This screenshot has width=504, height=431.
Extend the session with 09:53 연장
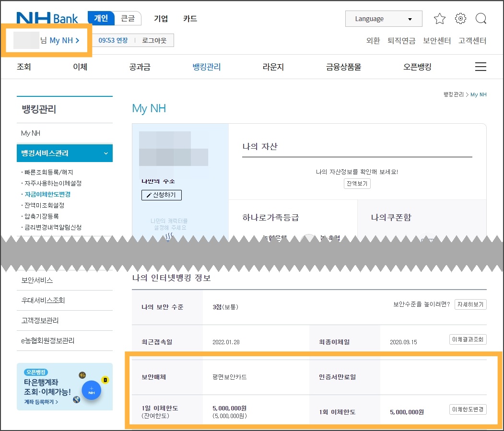point(113,40)
